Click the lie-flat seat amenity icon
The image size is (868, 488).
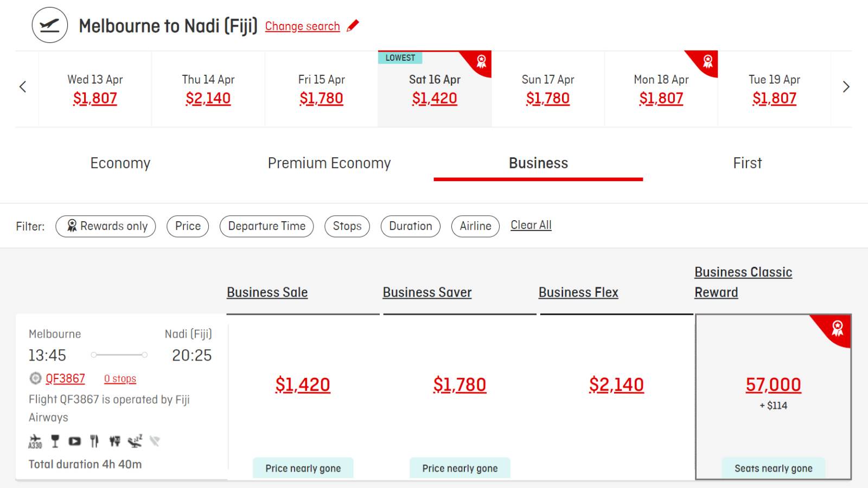(x=135, y=441)
